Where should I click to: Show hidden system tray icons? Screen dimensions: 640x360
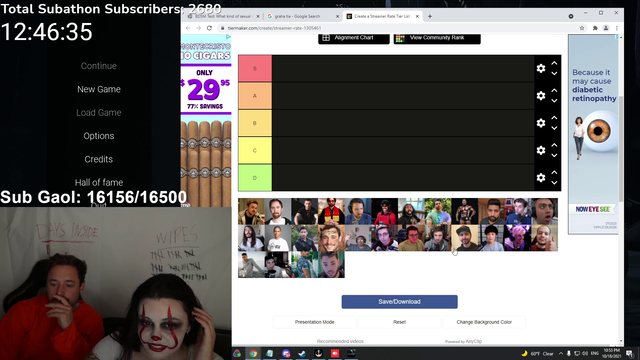point(561,353)
